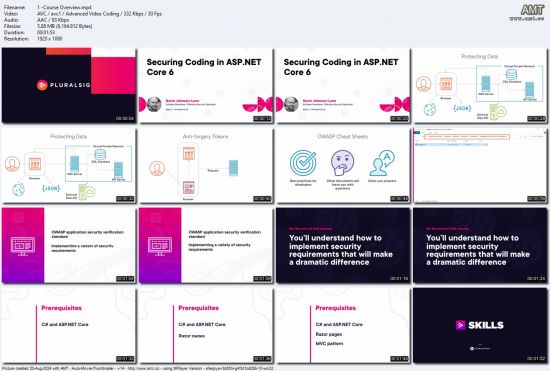Open the Anti-forgery Tokens slide thumbnail

206,166
